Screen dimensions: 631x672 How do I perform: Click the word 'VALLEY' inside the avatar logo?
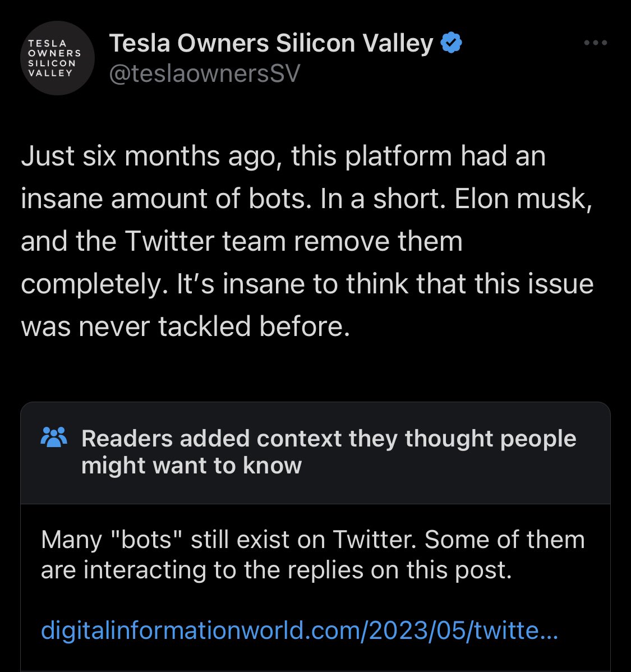click(x=50, y=73)
